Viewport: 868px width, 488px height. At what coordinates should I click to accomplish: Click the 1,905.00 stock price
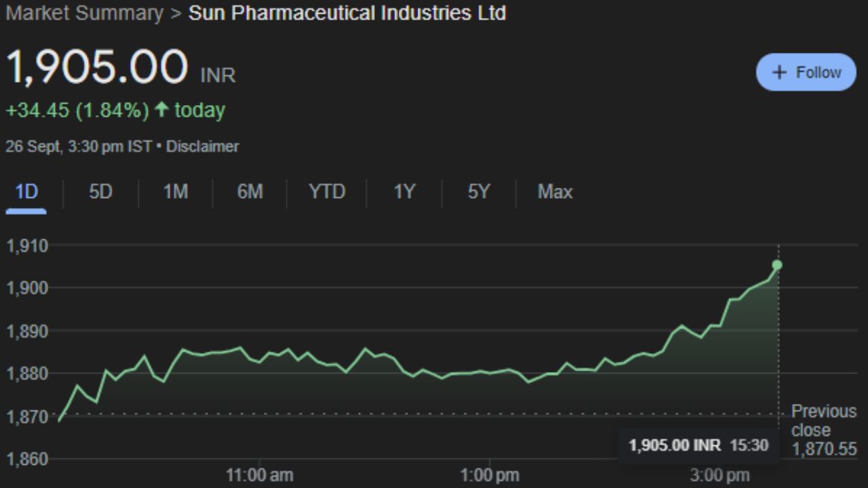[x=96, y=67]
